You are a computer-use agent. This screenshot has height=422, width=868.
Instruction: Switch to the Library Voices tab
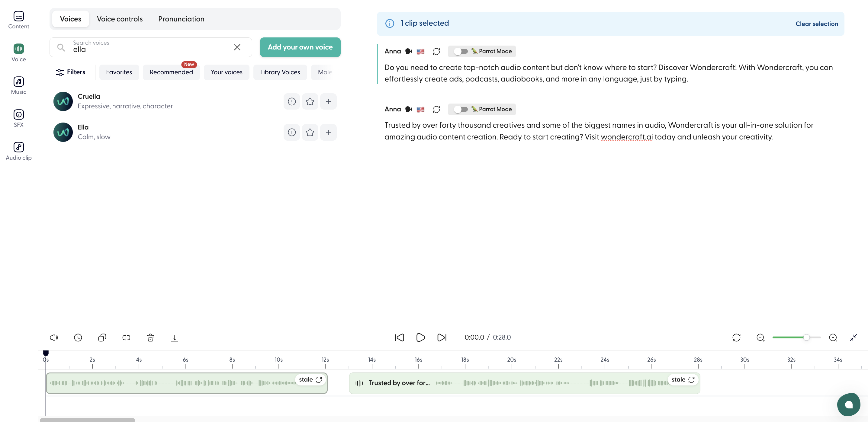[x=280, y=72]
